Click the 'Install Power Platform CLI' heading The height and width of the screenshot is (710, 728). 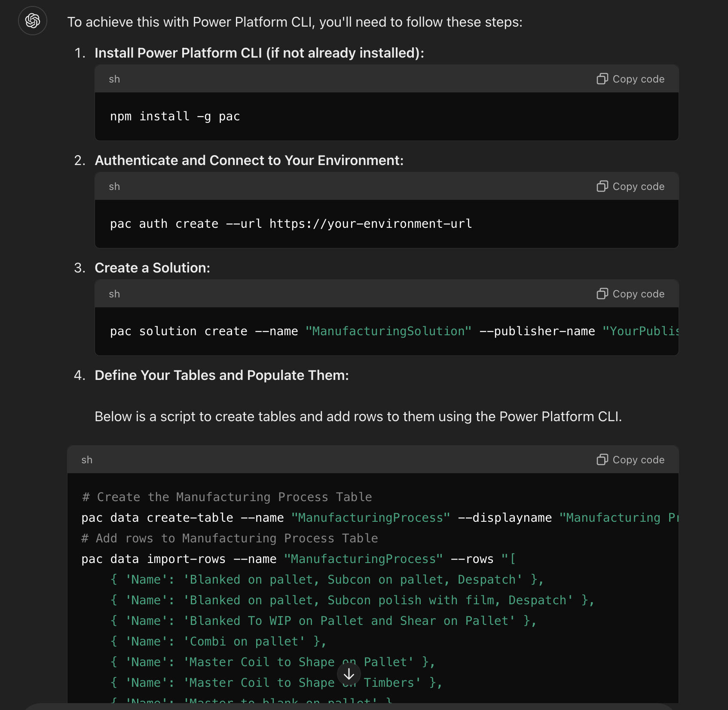[x=259, y=53]
